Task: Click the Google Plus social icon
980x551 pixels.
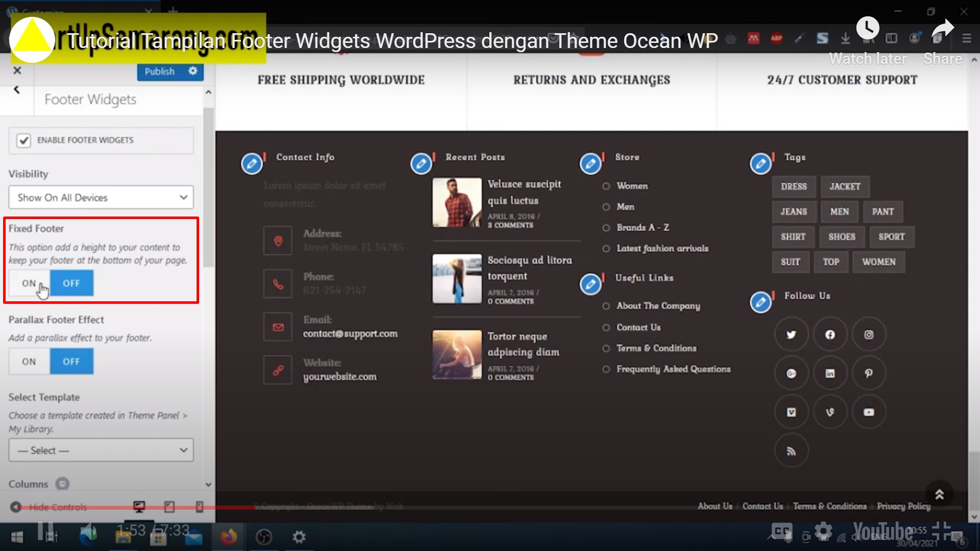Action: [791, 374]
